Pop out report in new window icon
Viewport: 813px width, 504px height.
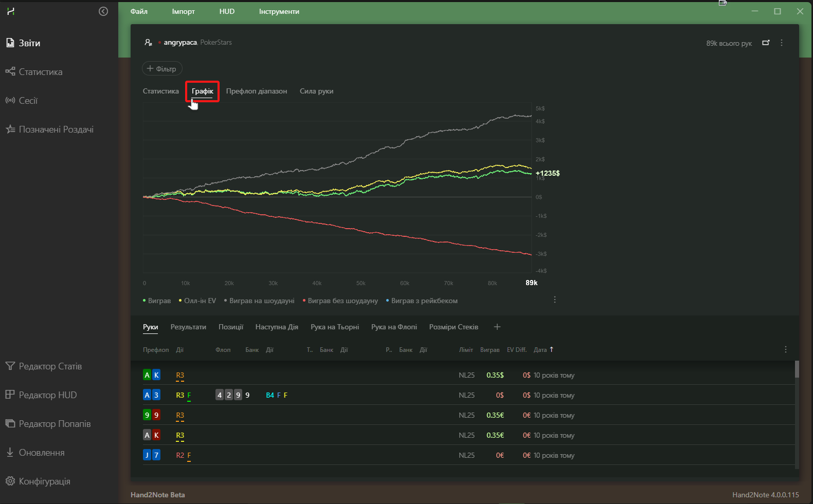(x=766, y=43)
